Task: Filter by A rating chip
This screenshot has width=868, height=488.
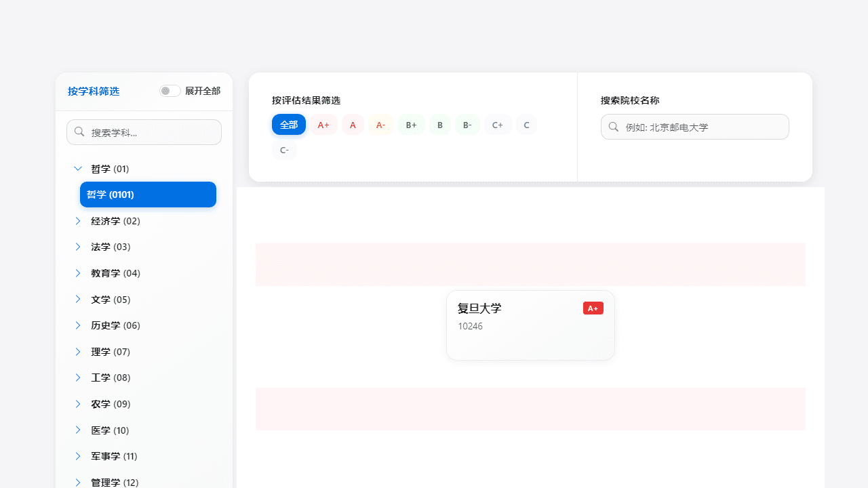Action: 353,125
